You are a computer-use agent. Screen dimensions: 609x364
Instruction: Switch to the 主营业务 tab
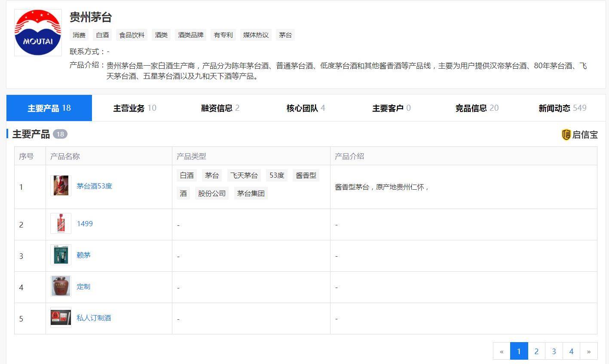point(134,108)
